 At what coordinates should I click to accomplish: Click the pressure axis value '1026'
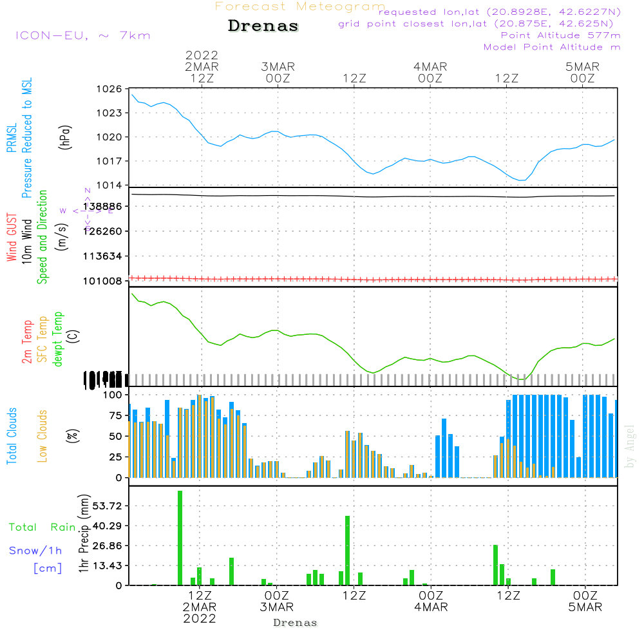pos(109,89)
